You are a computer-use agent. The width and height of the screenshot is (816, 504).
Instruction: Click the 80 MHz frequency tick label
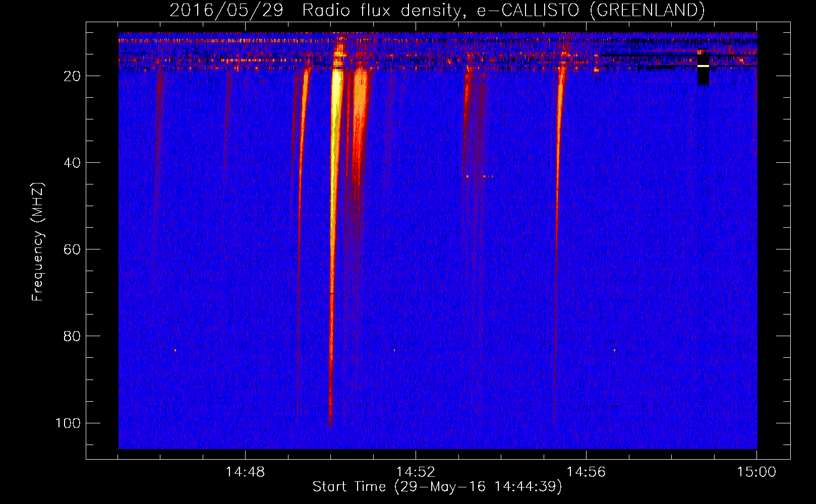(x=72, y=336)
